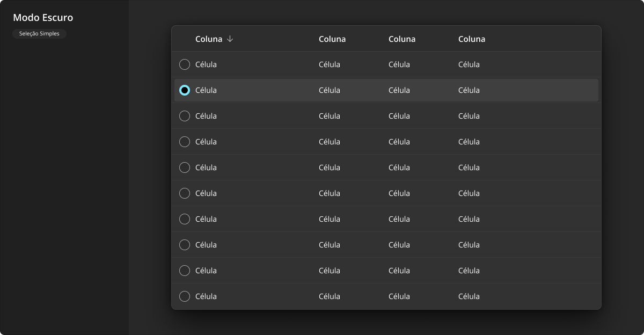Image resolution: width=644 pixels, height=335 pixels.
Task: Click the Seleção Simples tag
Action: [x=39, y=33]
